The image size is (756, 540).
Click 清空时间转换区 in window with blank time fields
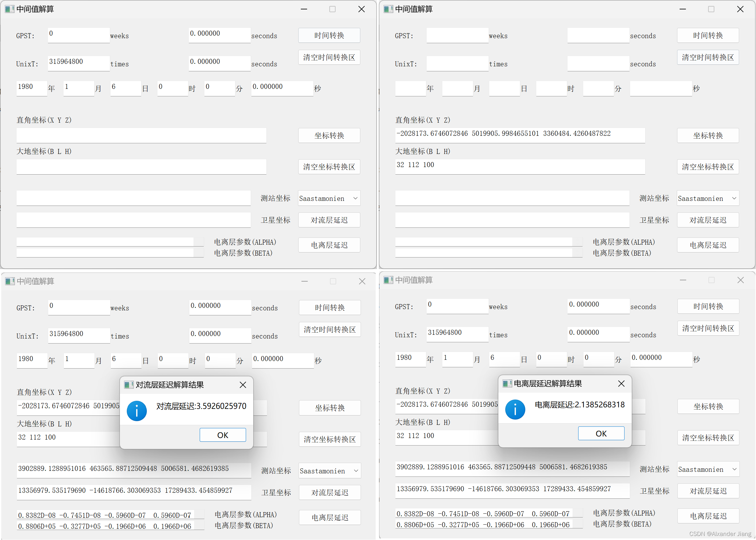pos(708,57)
